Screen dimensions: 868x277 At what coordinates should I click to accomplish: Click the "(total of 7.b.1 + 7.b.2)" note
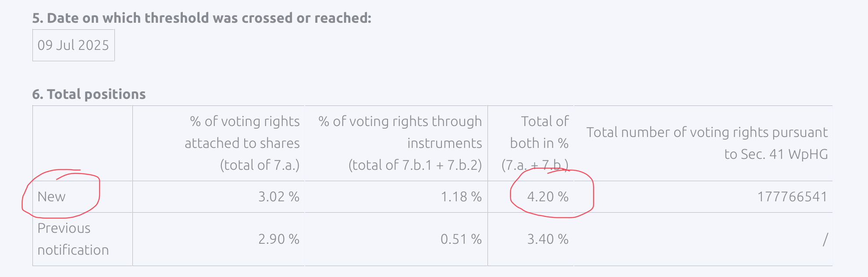click(x=415, y=165)
